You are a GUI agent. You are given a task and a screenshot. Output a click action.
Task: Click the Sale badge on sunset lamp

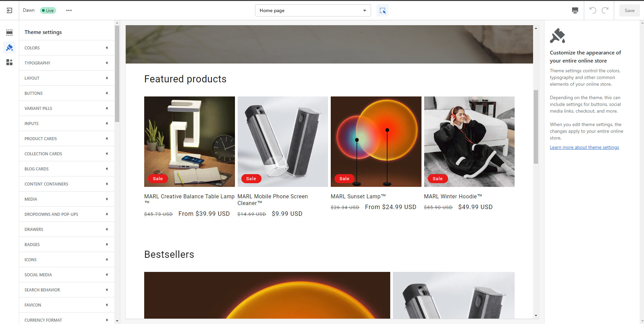pyautogui.click(x=344, y=178)
